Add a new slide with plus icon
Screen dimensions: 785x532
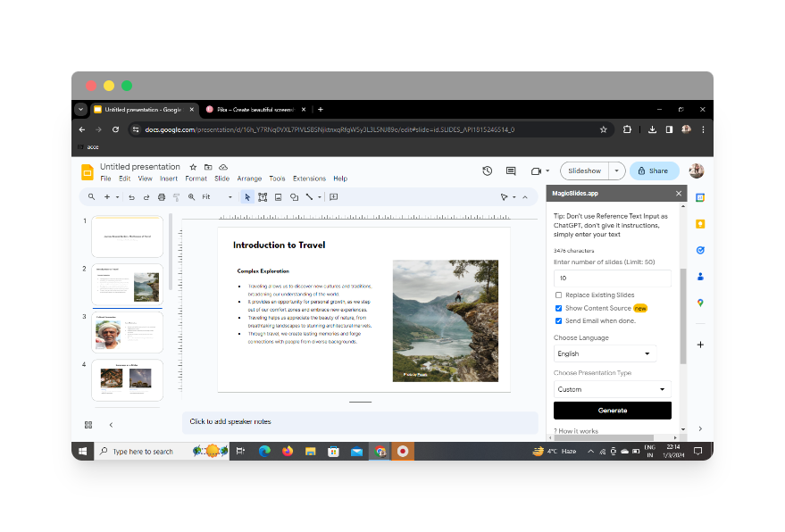(106, 197)
